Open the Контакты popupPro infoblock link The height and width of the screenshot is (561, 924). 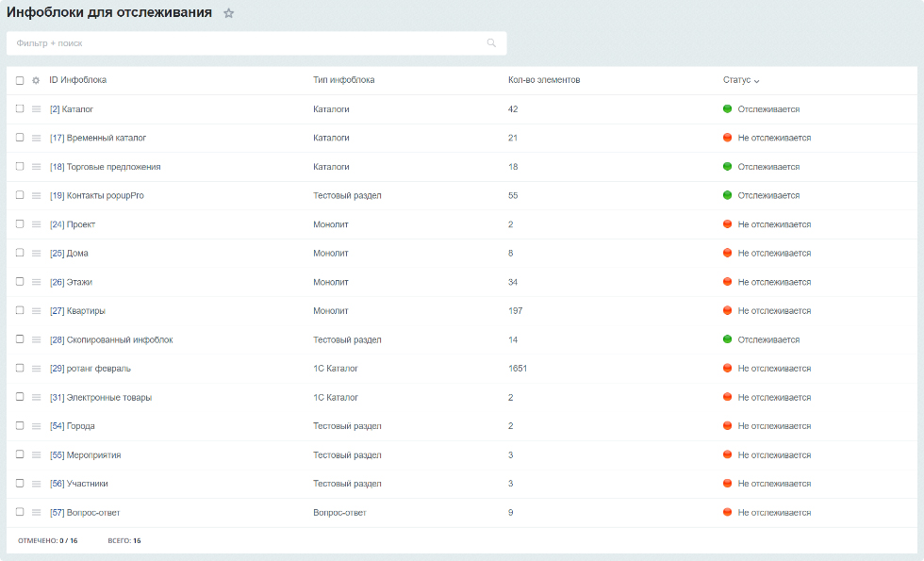(96, 195)
